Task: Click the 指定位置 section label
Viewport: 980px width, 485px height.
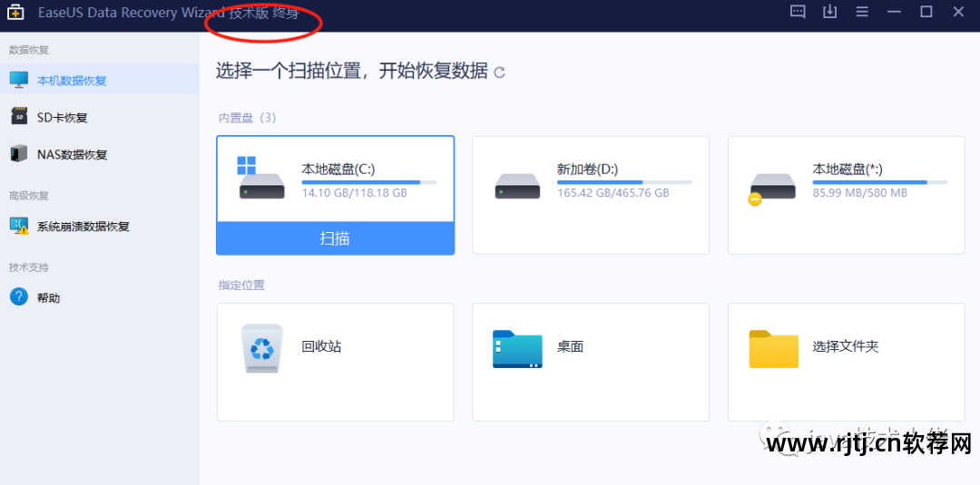Action: [x=241, y=286]
